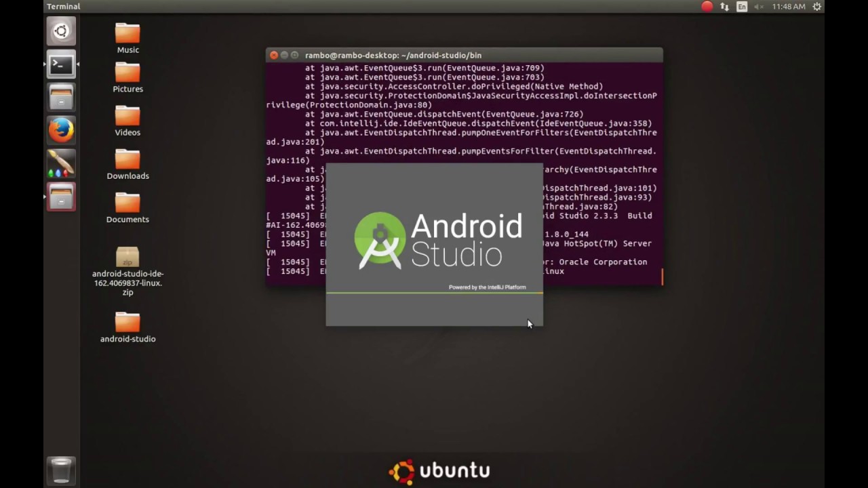Select the android-studio-ide zip archive
The height and width of the screenshot is (488, 868).
click(127, 271)
